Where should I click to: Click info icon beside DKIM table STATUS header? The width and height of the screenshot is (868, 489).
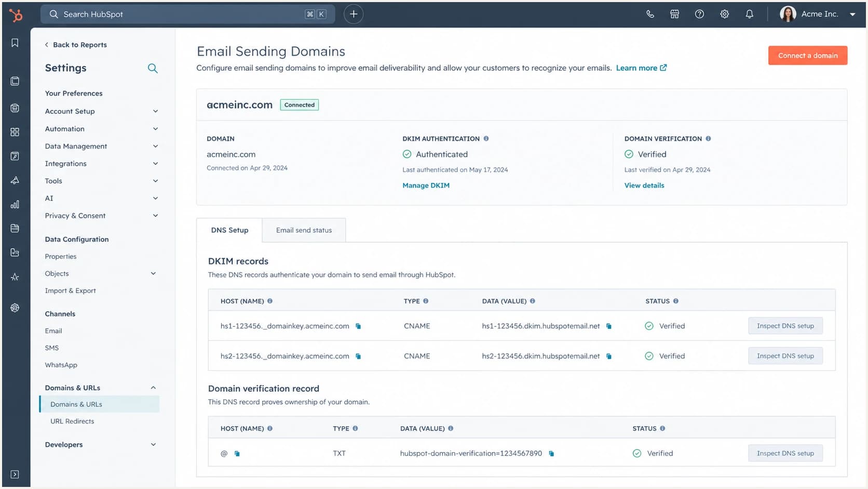click(676, 301)
